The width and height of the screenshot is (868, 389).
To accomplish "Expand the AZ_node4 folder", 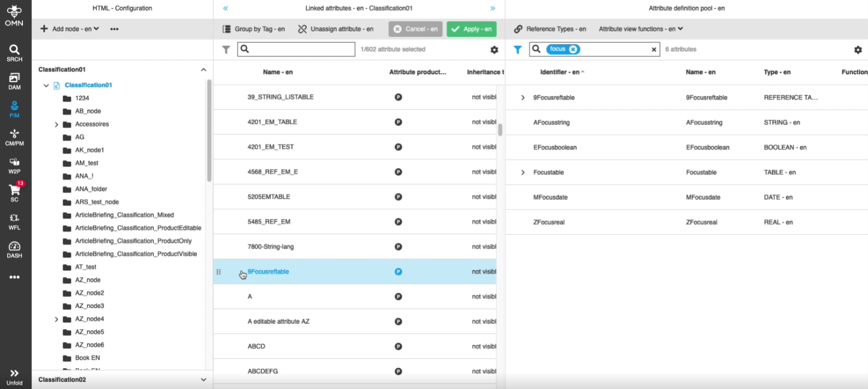I will click(57, 319).
